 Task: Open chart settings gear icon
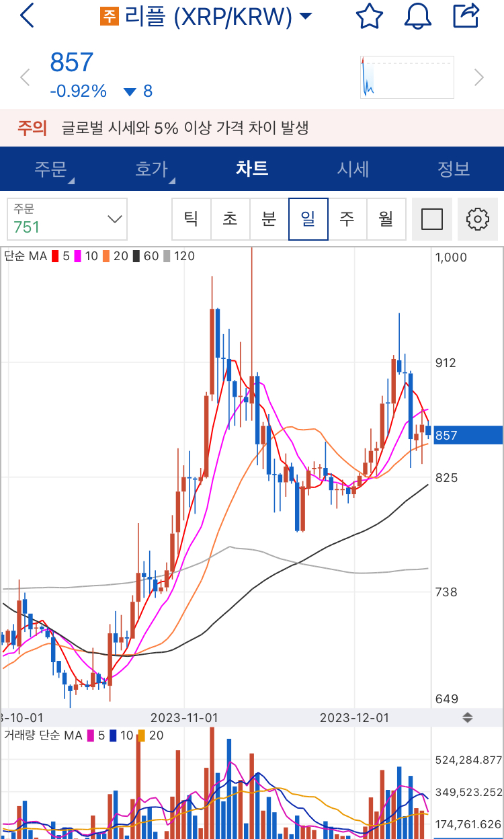[478, 219]
